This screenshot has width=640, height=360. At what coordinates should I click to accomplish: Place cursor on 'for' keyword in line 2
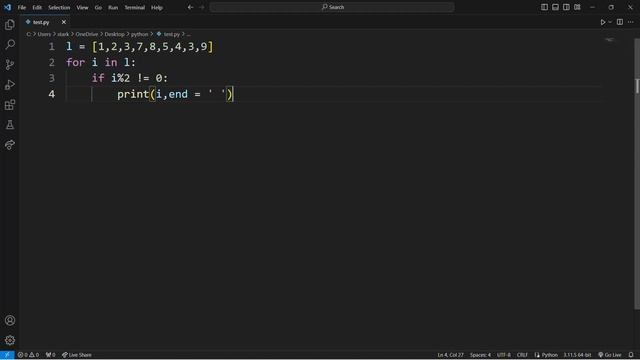click(x=76, y=62)
